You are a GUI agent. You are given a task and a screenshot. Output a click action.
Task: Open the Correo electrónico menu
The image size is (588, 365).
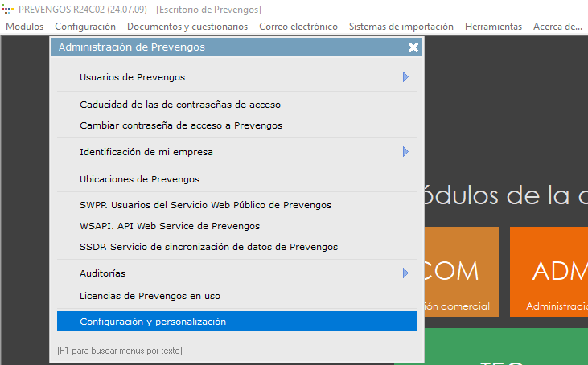(x=298, y=27)
